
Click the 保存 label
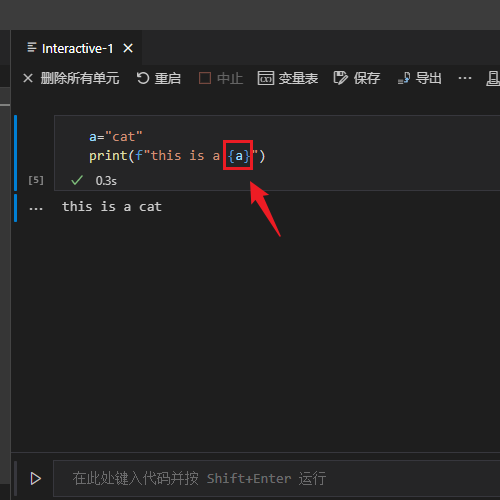[367, 79]
